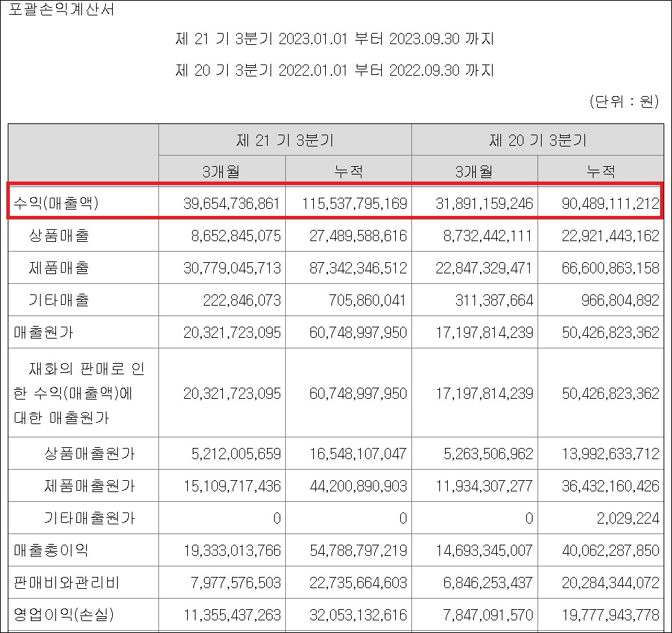Viewport: 672px width, 633px height.
Task: Click the value 36,432,160,426
Action: tap(610, 486)
